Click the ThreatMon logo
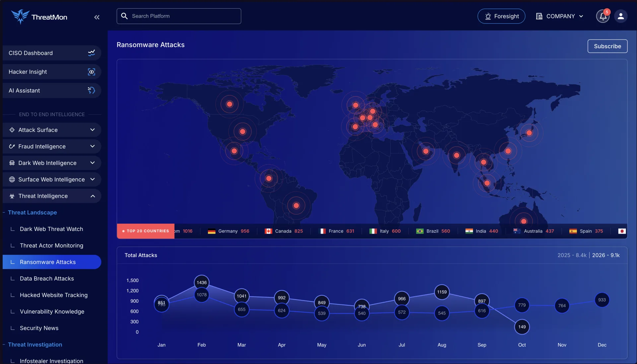This screenshot has width=637, height=364. pyautogui.click(x=39, y=17)
